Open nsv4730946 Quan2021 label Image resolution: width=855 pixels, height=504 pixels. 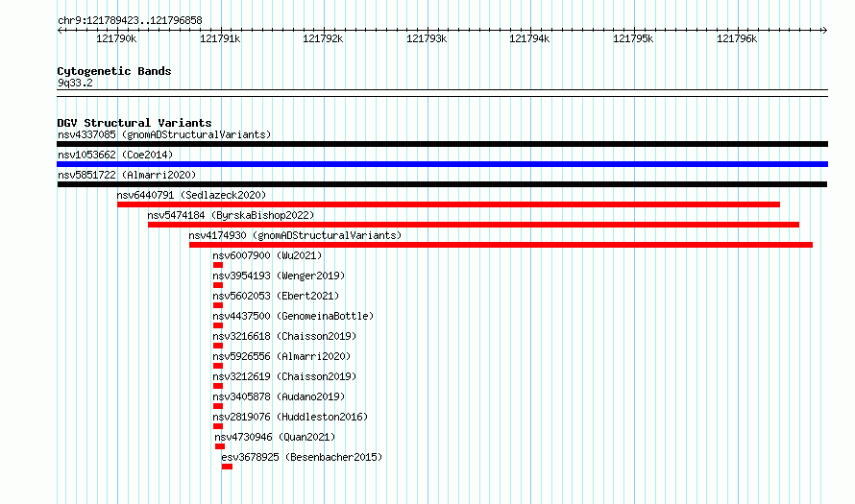coord(275,437)
